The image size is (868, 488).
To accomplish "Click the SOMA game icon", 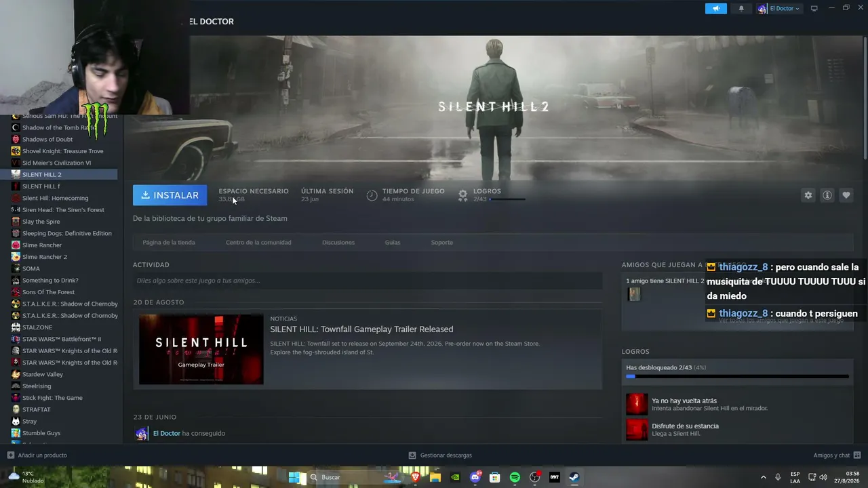I will click(x=16, y=268).
